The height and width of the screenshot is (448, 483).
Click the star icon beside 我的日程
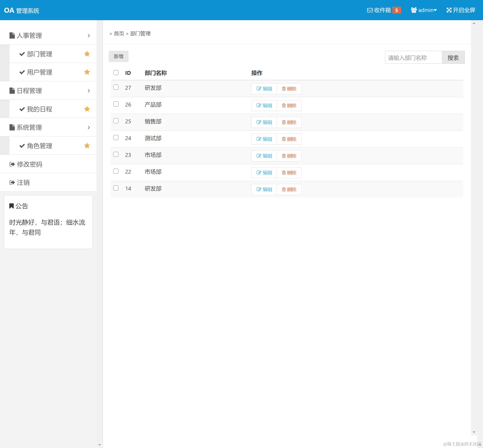pos(87,109)
